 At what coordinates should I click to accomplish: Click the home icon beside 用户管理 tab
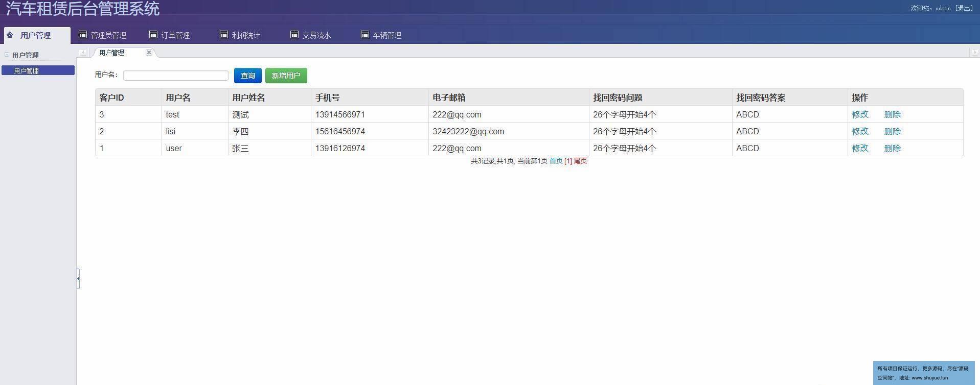(x=10, y=35)
